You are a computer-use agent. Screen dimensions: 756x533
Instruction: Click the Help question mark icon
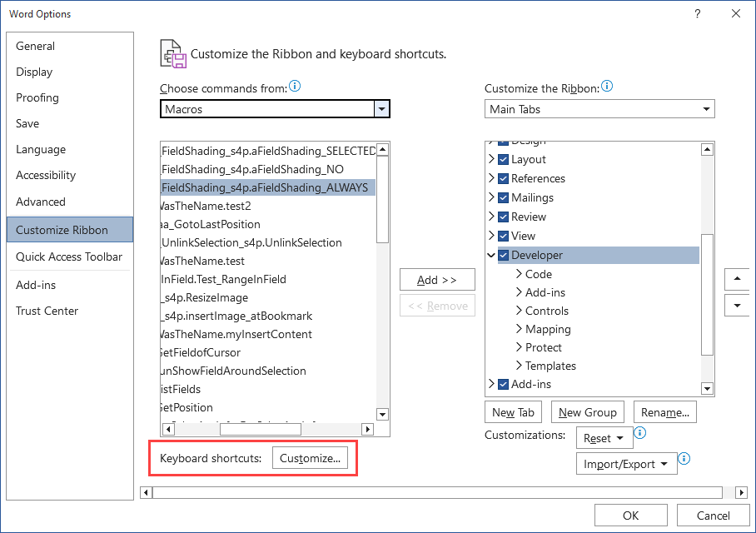point(697,13)
